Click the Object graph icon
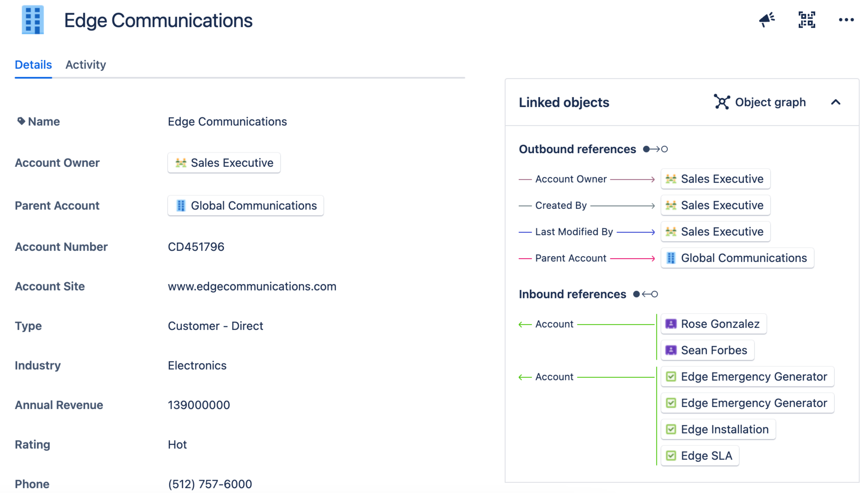This screenshot has width=868, height=494. (721, 102)
